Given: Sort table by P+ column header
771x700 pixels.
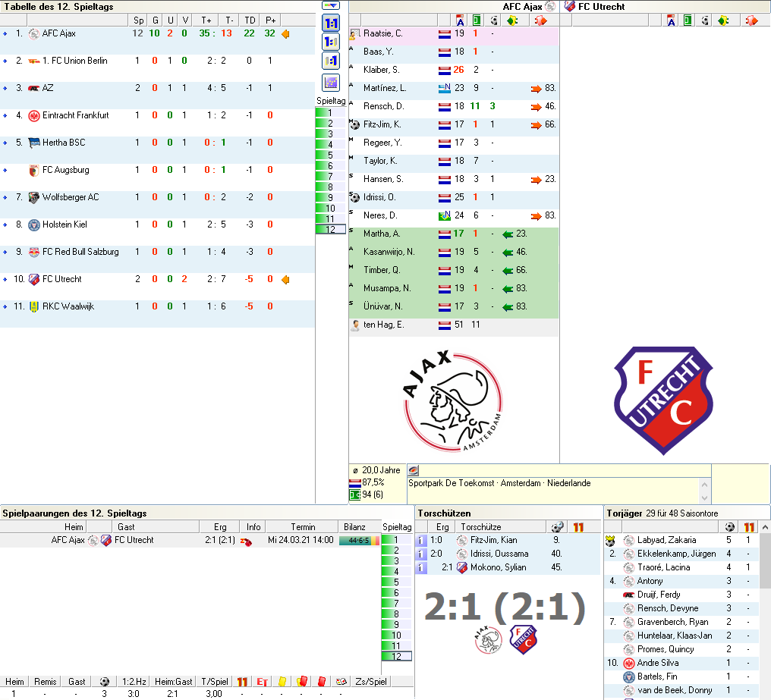Looking at the screenshot, I should point(270,20).
